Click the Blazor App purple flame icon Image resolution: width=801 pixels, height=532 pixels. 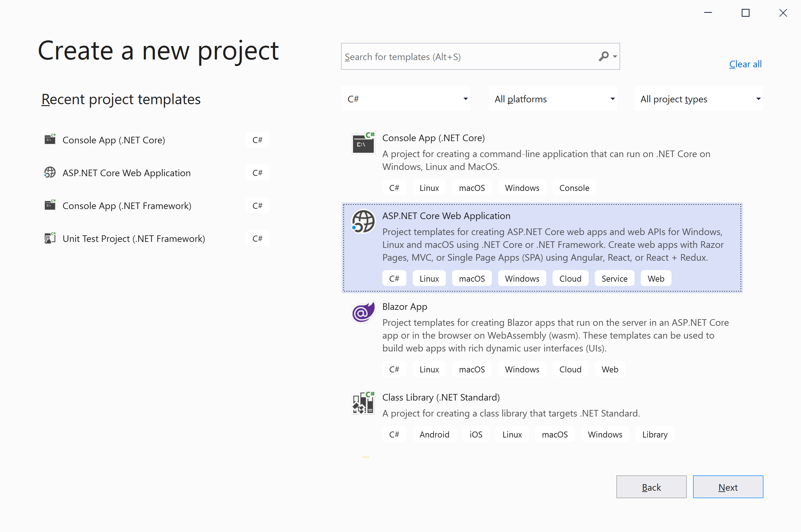pos(363,312)
